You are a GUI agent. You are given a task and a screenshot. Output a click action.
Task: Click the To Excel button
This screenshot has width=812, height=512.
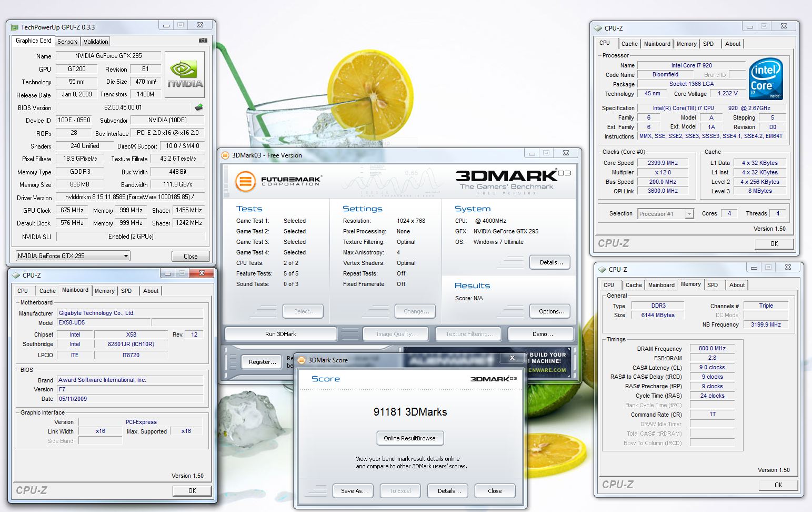tap(400, 491)
